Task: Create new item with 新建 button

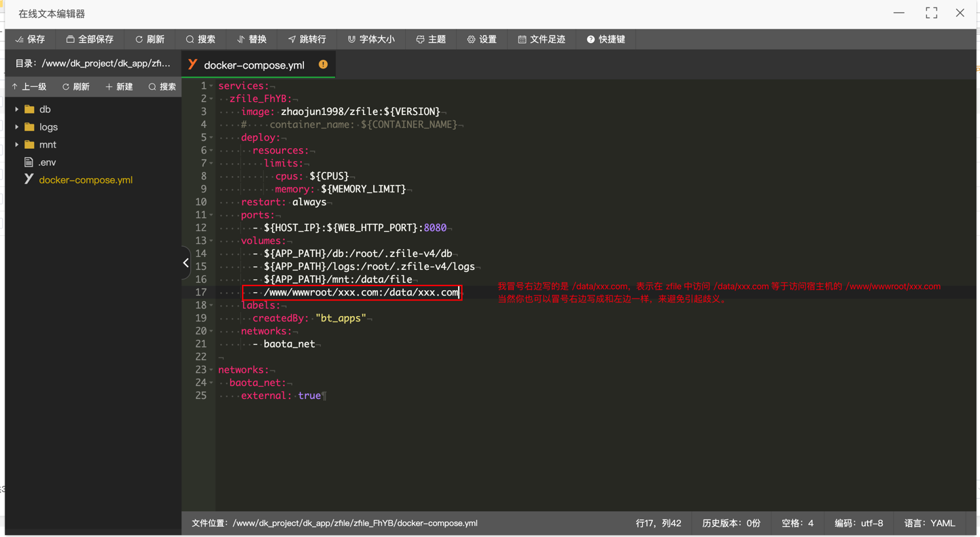Action: click(119, 87)
